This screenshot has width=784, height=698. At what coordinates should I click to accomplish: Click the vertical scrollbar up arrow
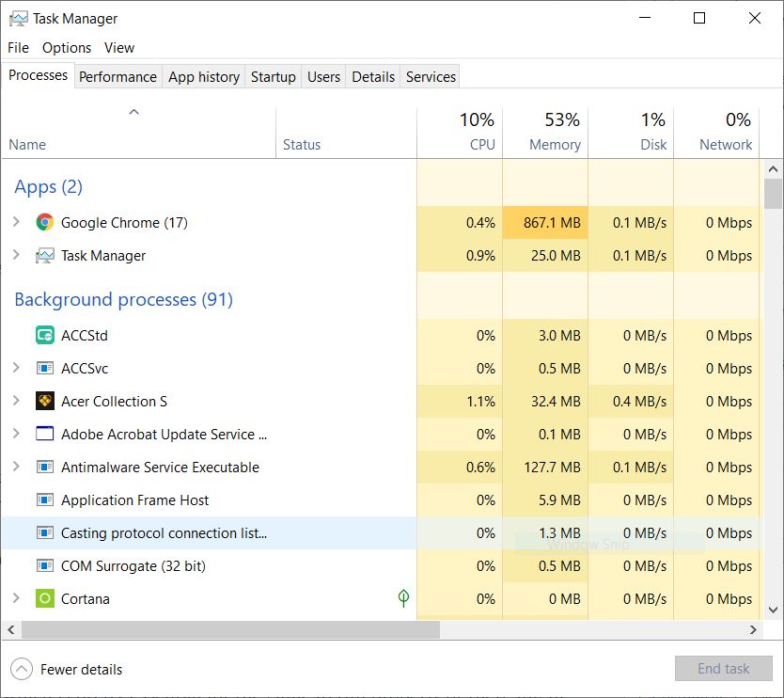[x=773, y=169]
